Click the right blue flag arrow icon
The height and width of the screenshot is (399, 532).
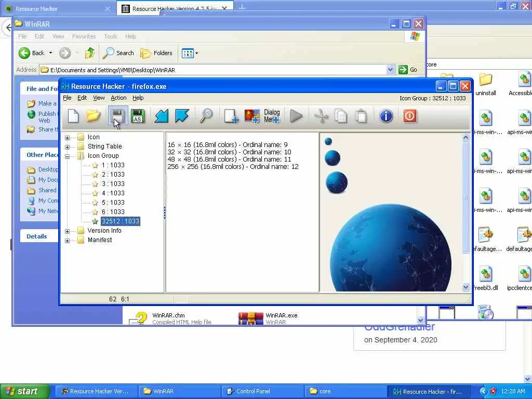pyautogui.click(x=182, y=116)
